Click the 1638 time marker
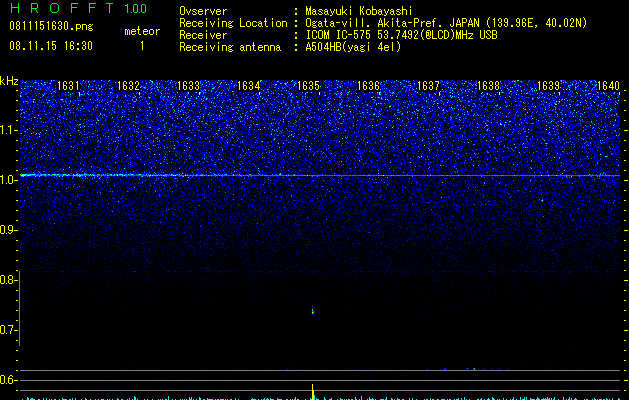 click(x=489, y=86)
